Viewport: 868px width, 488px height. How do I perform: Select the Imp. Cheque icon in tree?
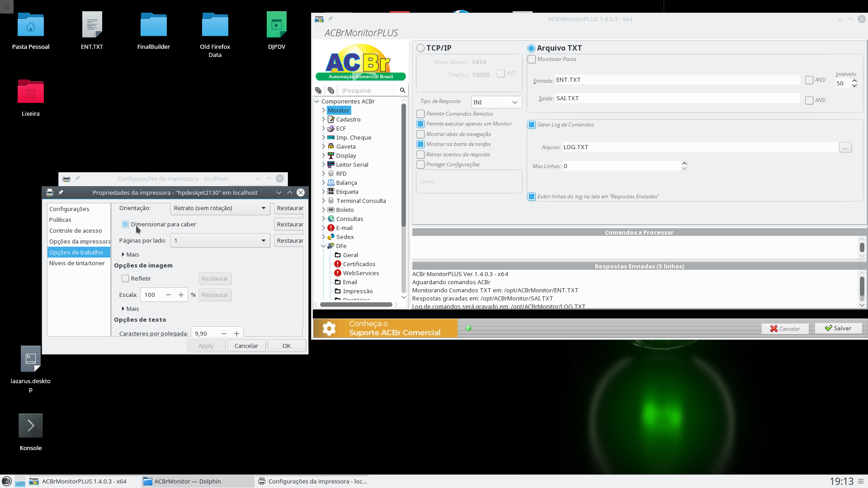point(331,137)
